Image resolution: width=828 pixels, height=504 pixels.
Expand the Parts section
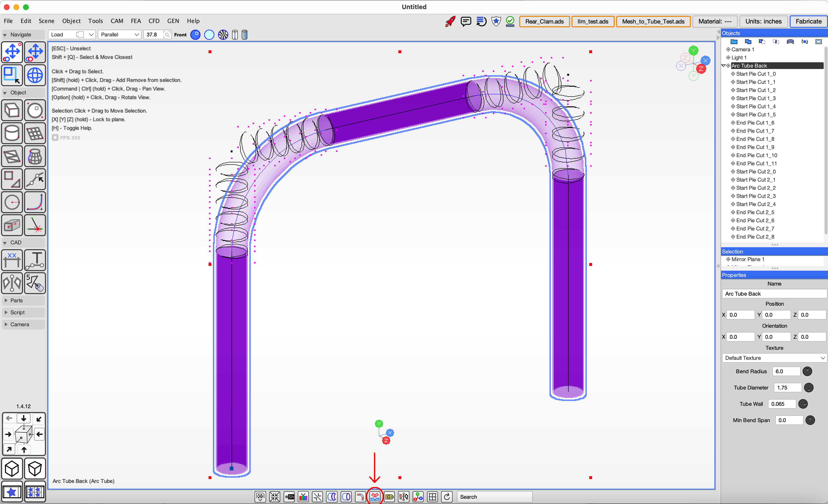(16, 301)
